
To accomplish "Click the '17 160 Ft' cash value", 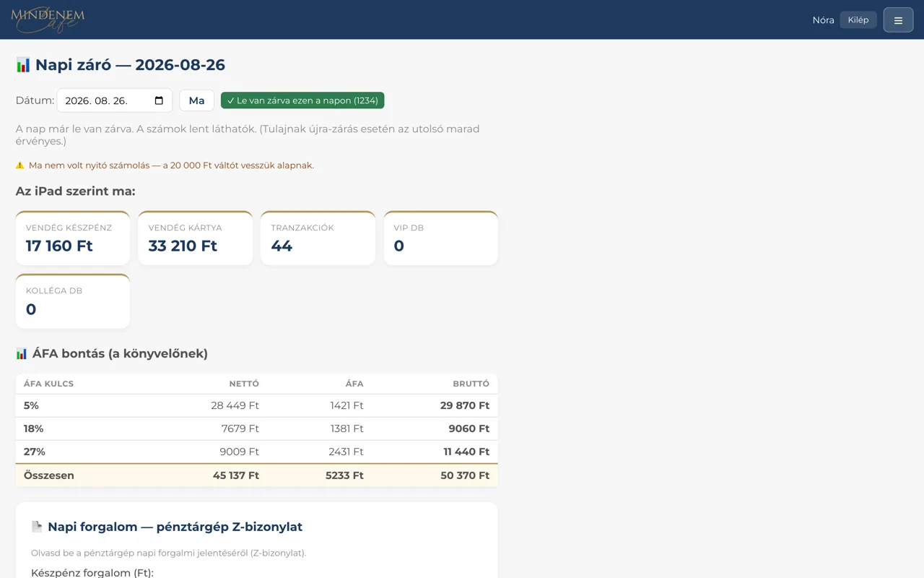I will tap(59, 246).
